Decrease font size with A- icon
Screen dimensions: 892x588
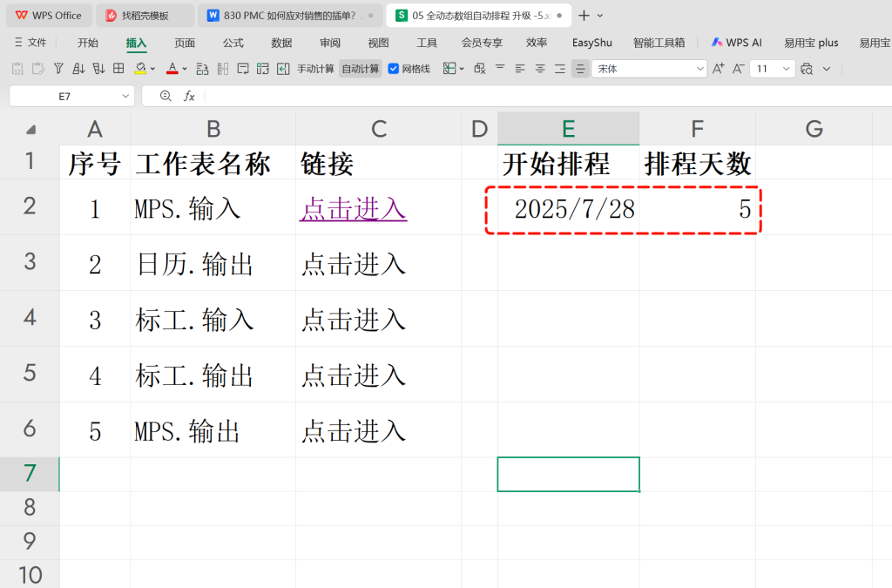(738, 69)
